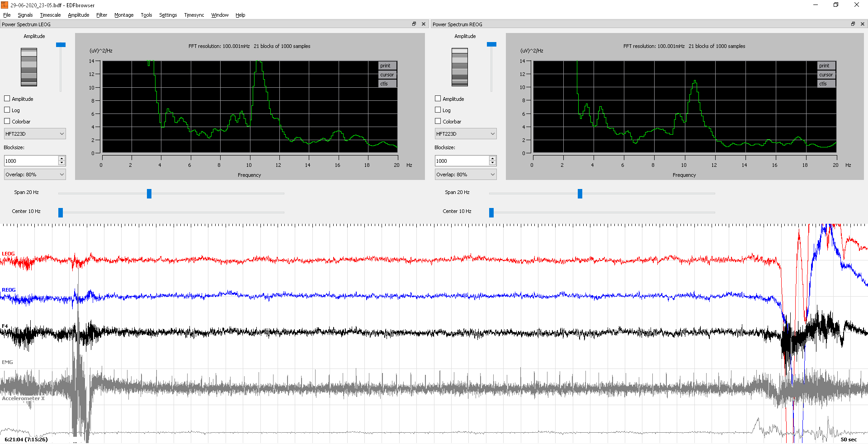Increase REOG blocksize with up arrow

493,158
